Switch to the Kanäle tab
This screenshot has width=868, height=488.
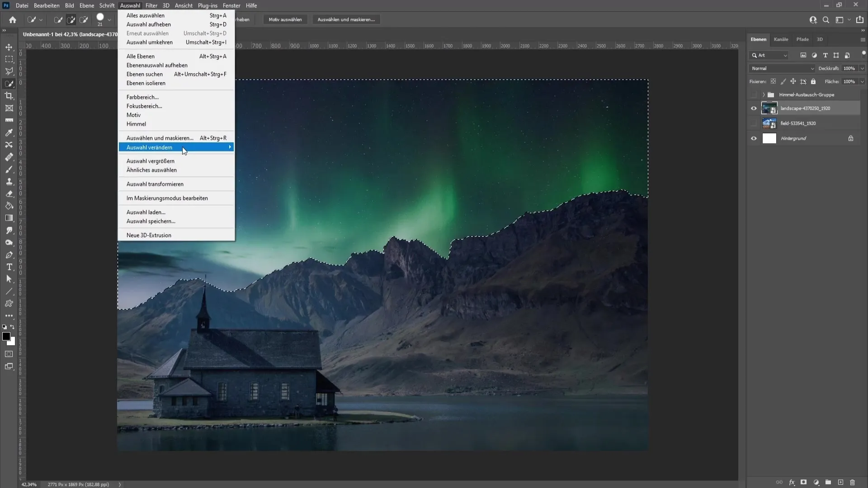pyautogui.click(x=781, y=39)
